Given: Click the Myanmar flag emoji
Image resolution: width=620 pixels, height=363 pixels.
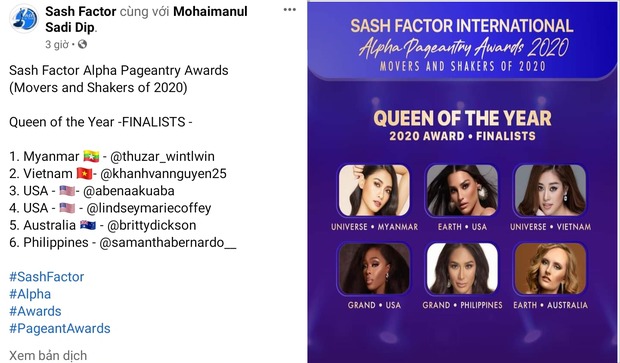Looking at the screenshot, I should (x=91, y=156).
